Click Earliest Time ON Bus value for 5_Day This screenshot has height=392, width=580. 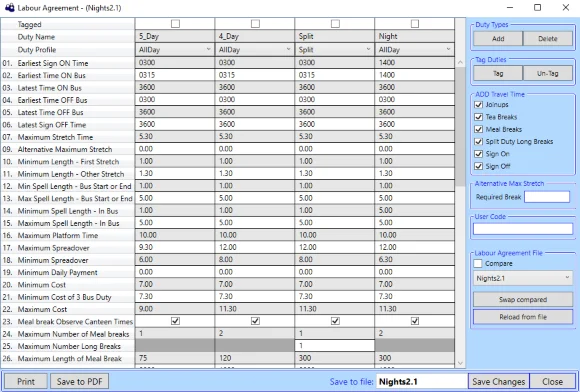(x=175, y=75)
